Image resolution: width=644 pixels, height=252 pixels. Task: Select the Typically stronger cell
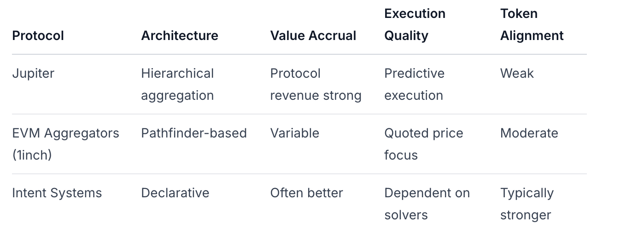[527, 204]
